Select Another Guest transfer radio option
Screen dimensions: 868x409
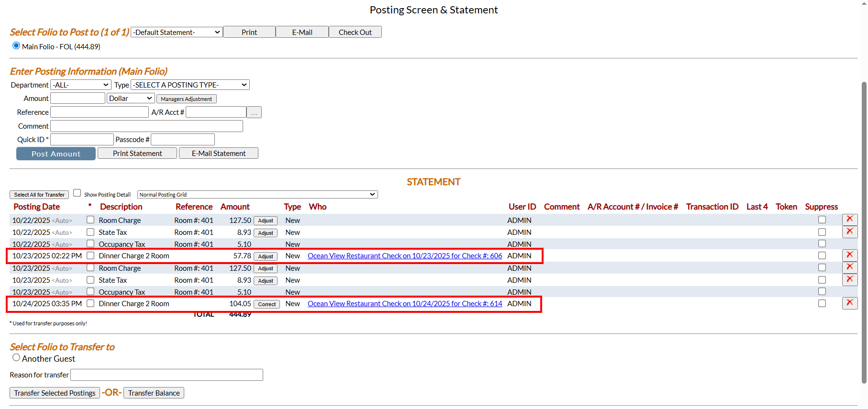pyautogui.click(x=16, y=358)
